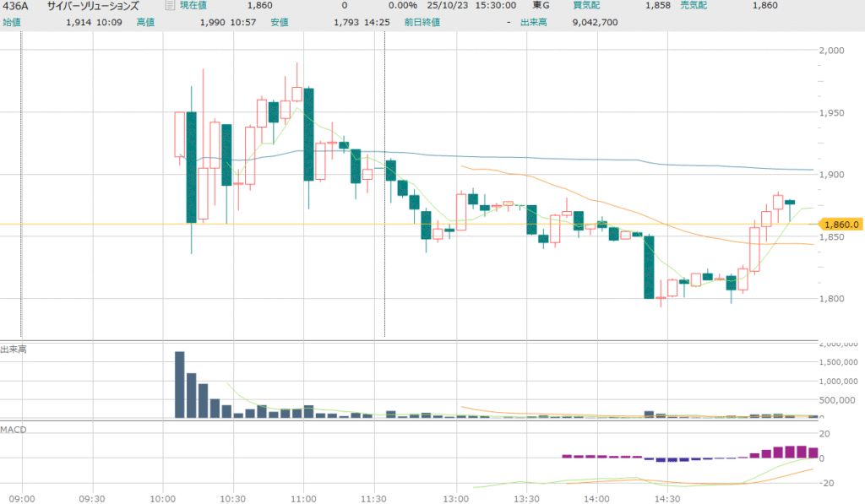Click the 2,000 price axis label
The image size is (865, 504).
click(x=834, y=50)
